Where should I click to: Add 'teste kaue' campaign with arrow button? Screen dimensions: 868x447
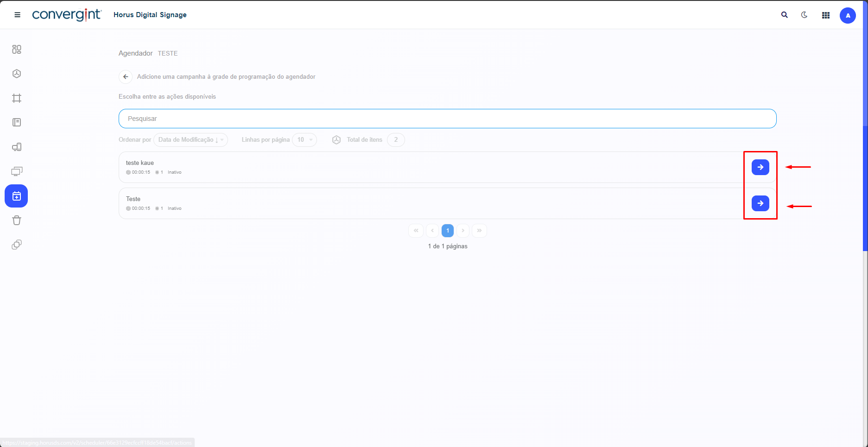pyautogui.click(x=760, y=167)
